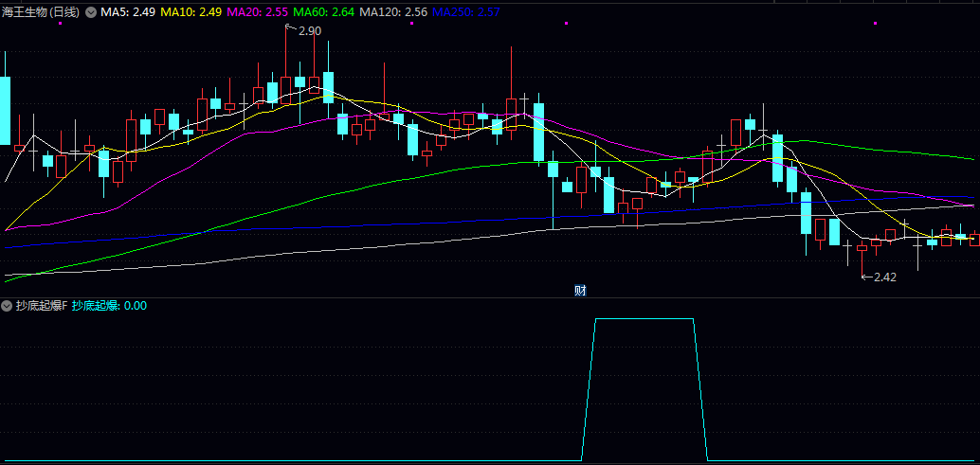Click the divider between price and indicator panels
Image resolution: width=980 pixels, height=465 pixels.
pyautogui.click(x=490, y=297)
